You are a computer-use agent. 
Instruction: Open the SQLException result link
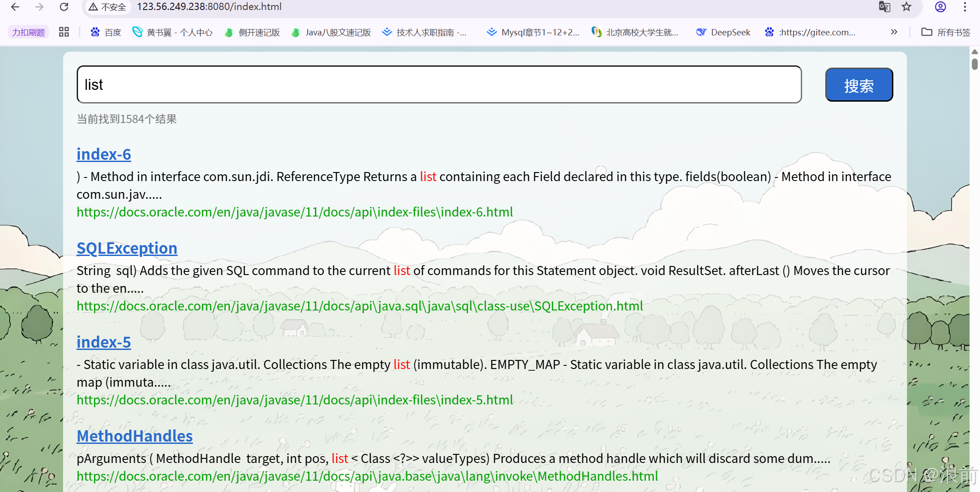pos(127,248)
